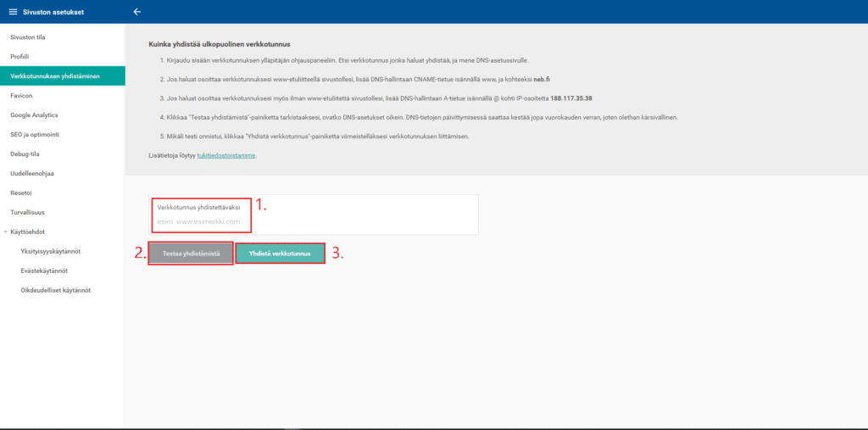Viewport: 868px width, 430px height.
Task: Open Turvallisuus settings
Action: (30, 212)
